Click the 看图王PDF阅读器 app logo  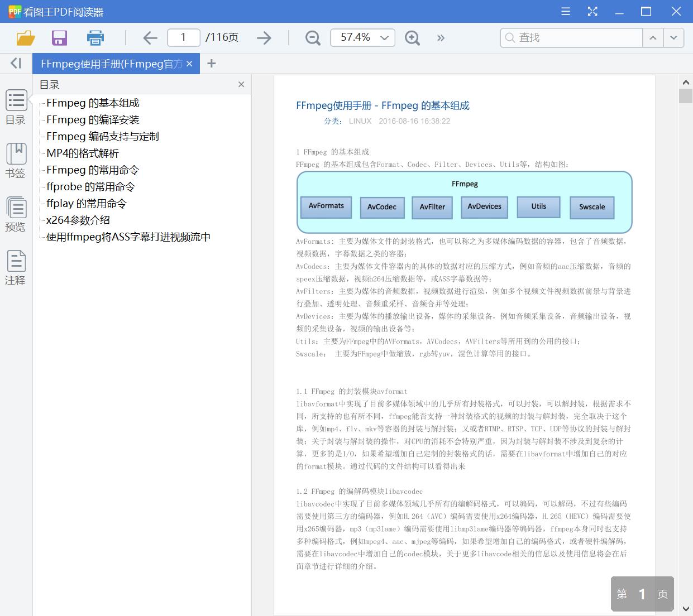point(15,12)
